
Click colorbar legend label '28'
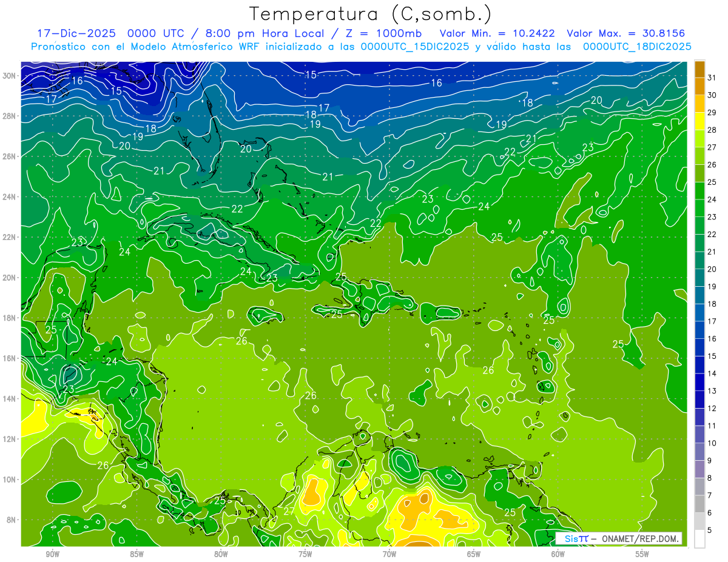coord(712,130)
